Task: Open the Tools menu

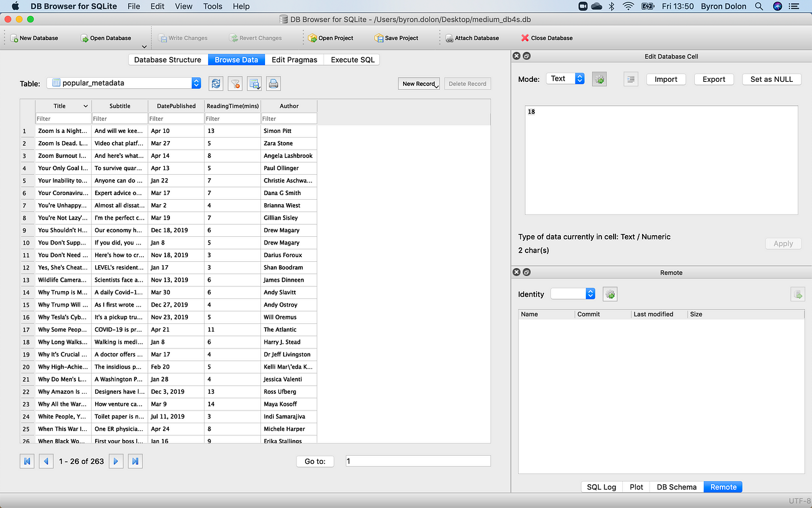Action: coord(213,6)
